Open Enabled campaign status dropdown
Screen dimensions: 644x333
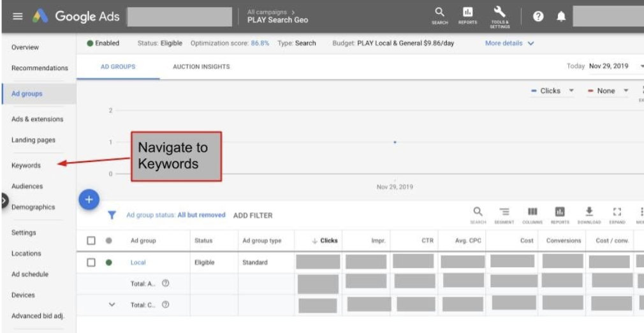103,43
